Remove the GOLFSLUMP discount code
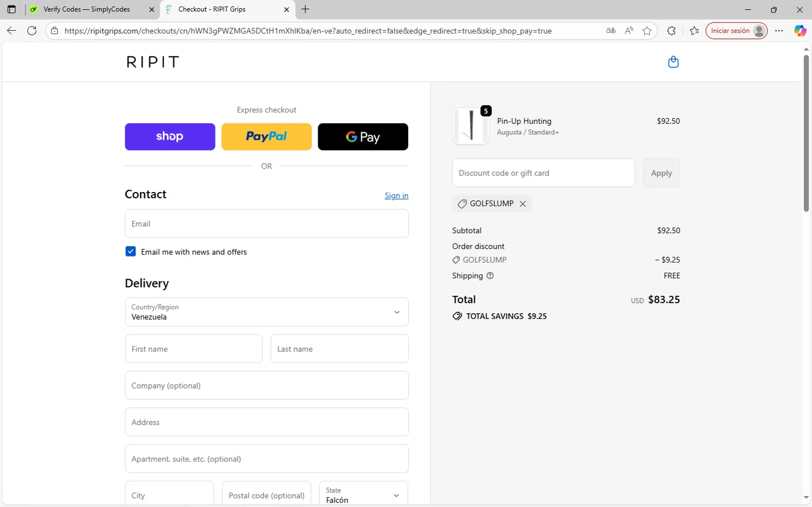 (523, 204)
